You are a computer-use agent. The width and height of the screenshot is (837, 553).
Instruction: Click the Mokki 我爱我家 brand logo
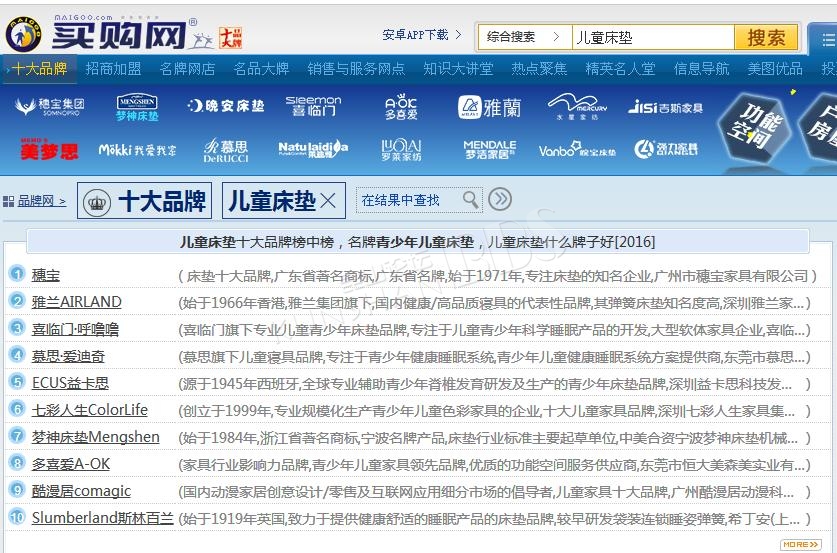coord(137,150)
